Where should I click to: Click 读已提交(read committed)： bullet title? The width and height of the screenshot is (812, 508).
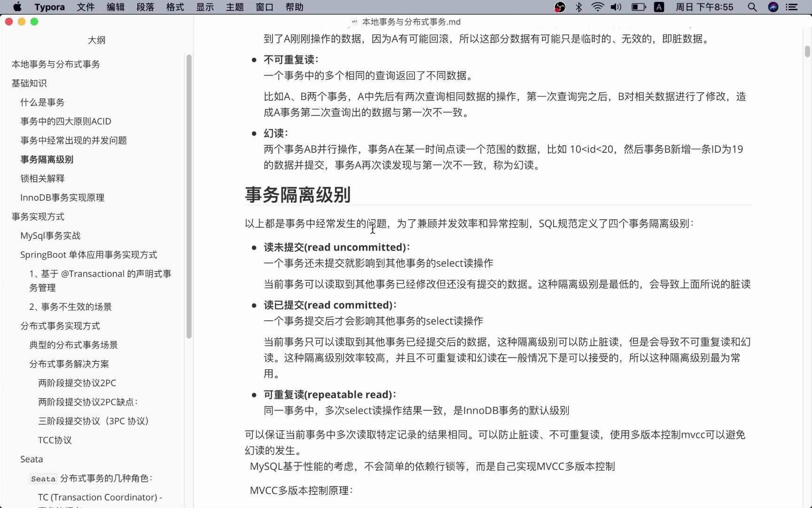(330, 305)
